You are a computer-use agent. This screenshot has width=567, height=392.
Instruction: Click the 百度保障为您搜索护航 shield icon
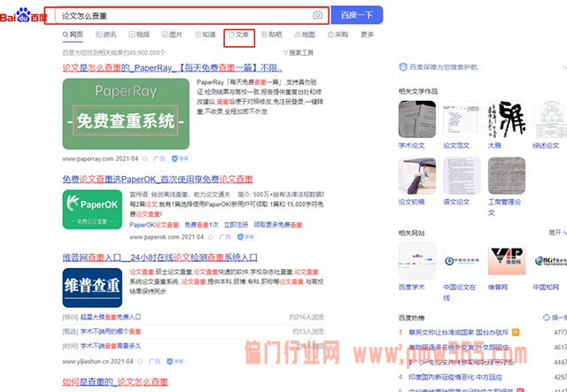coord(403,67)
